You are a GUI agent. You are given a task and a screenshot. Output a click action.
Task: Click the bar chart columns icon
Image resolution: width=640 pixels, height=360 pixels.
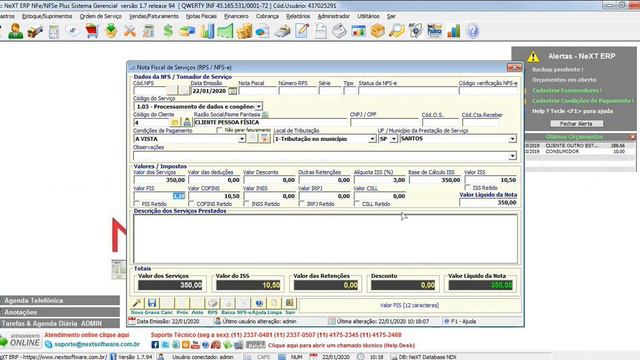coord(207,31)
